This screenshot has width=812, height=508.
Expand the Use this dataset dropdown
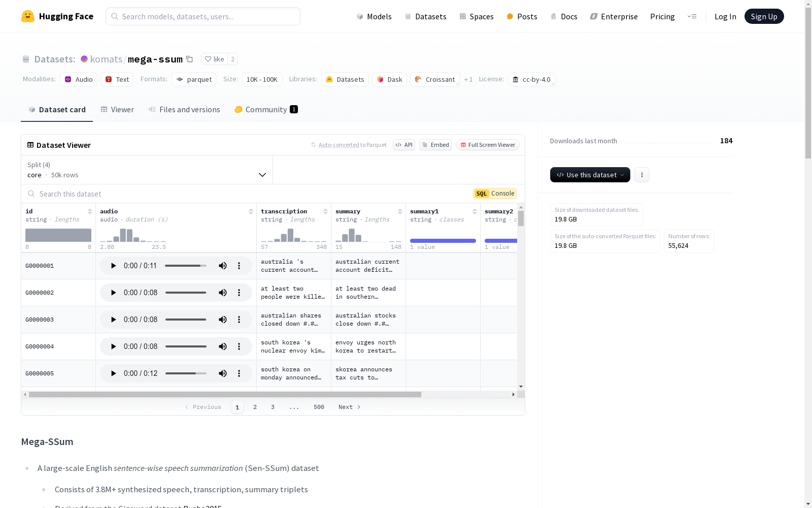pyautogui.click(x=590, y=175)
